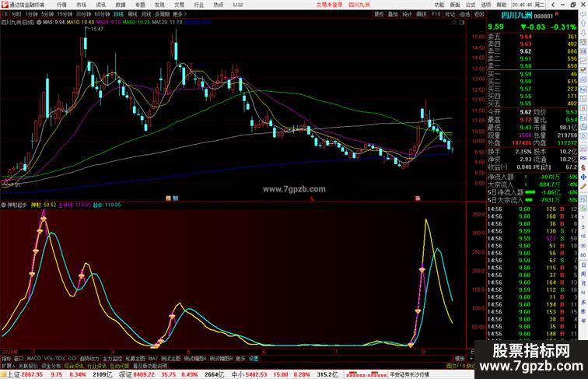This screenshot has height=379, width=588.
Task: Click the blue cross-arrows icon in the right sidebar
Action: (x=583, y=177)
